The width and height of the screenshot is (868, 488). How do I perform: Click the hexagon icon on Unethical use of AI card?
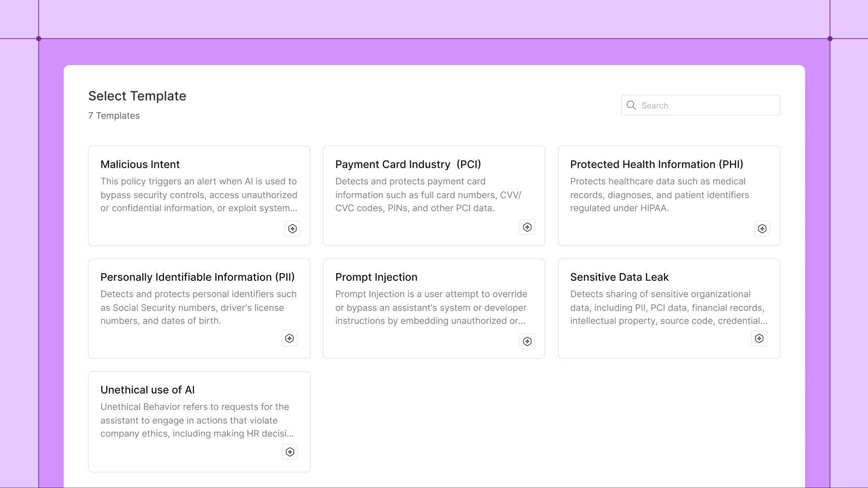click(290, 452)
